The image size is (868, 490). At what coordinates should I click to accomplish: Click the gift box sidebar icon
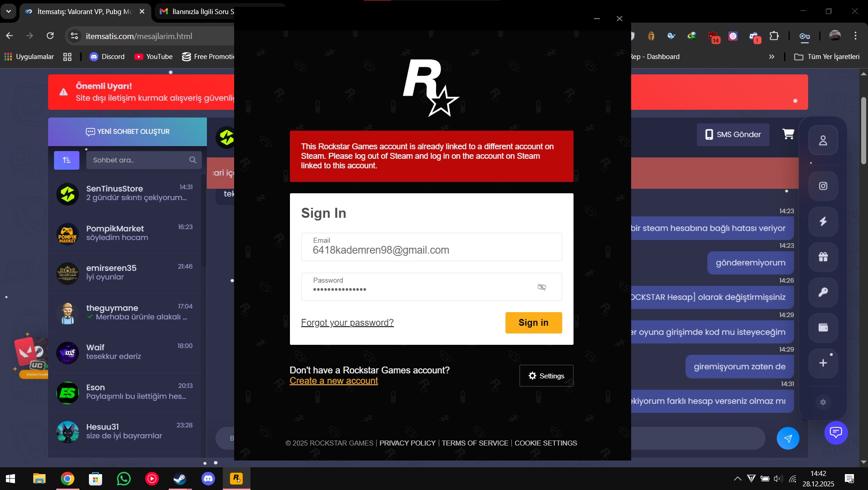coord(823,257)
